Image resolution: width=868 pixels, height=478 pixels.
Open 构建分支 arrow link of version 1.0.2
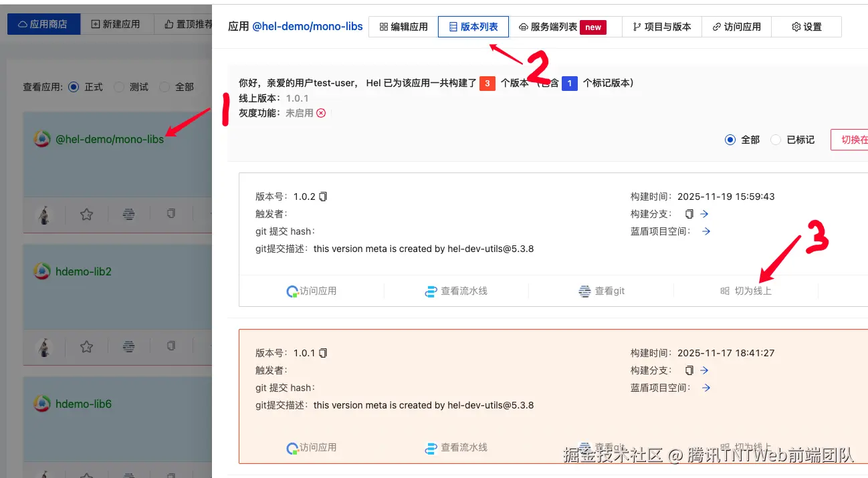pyautogui.click(x=704, y=214)
